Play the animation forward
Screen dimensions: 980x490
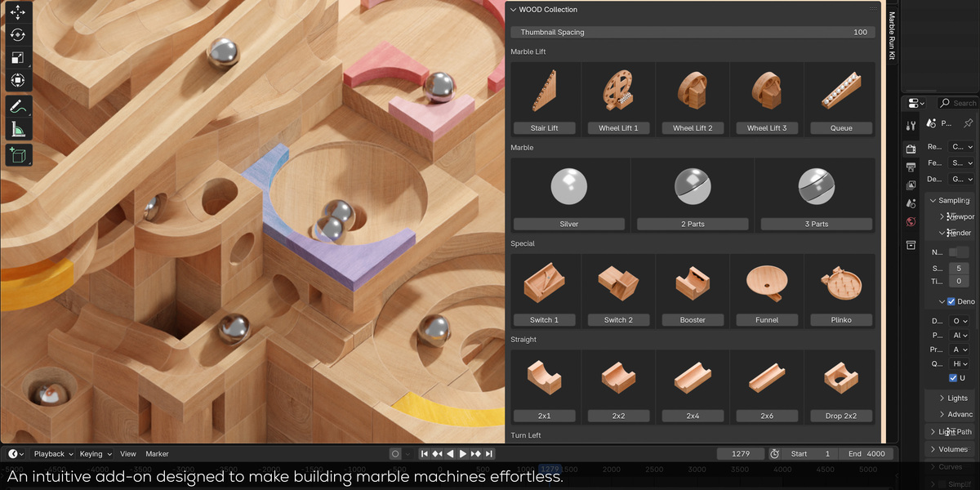(463, 453)
